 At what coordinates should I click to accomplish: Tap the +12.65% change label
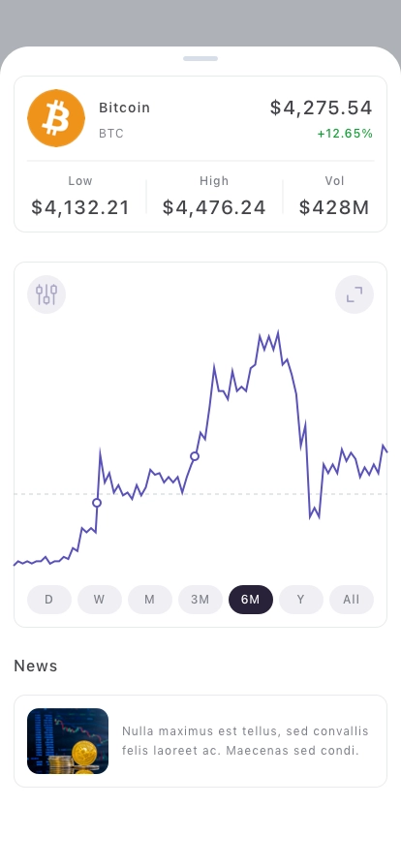click(345, 134)
